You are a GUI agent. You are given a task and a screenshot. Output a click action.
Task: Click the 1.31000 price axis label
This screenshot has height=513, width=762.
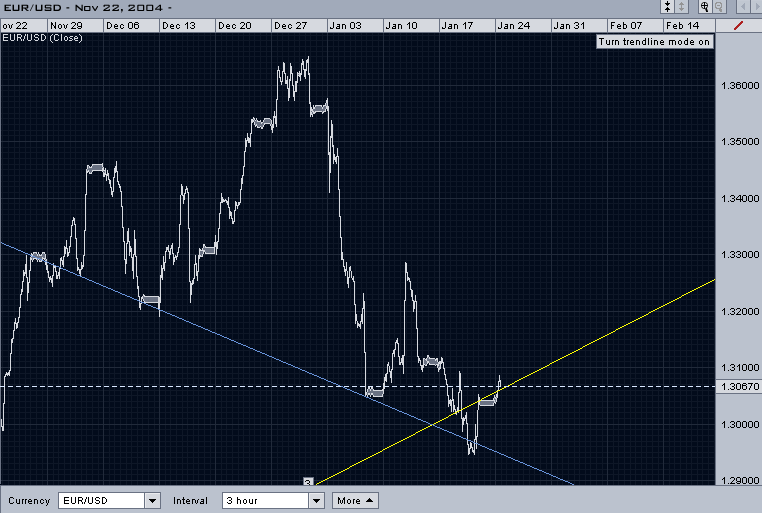[x=740, y=368]
